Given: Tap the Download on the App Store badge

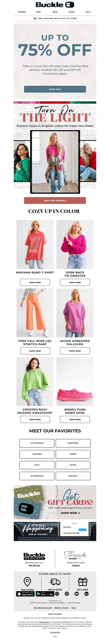Looking at the screenshot, I should click(25, 594).
